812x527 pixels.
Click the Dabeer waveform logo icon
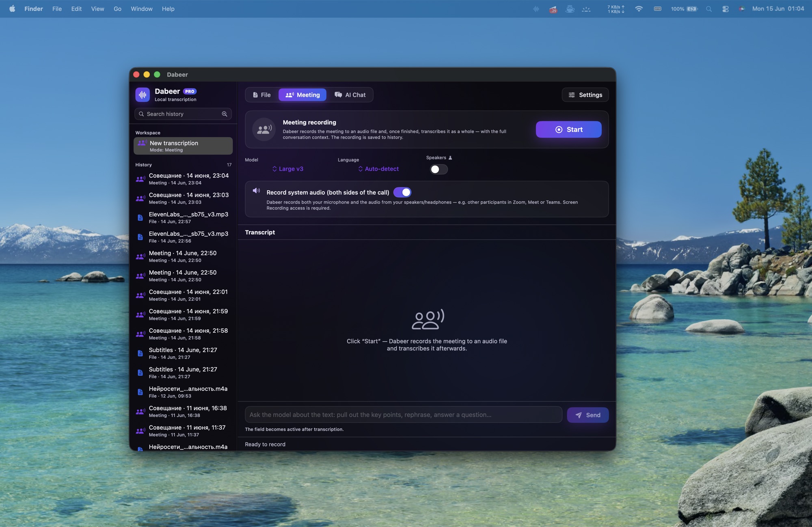click(143, 95)
